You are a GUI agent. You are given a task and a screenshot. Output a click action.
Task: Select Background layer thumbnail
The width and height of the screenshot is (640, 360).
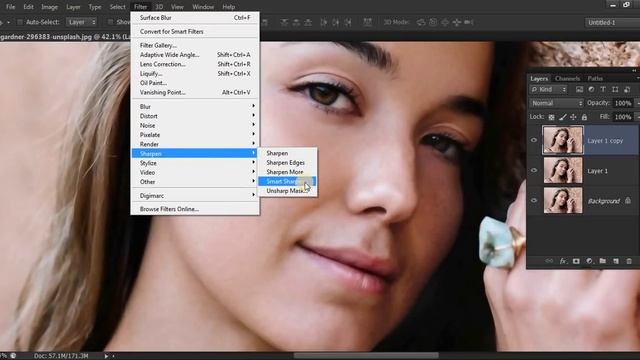pyautogui.click(x=563, y=200)
